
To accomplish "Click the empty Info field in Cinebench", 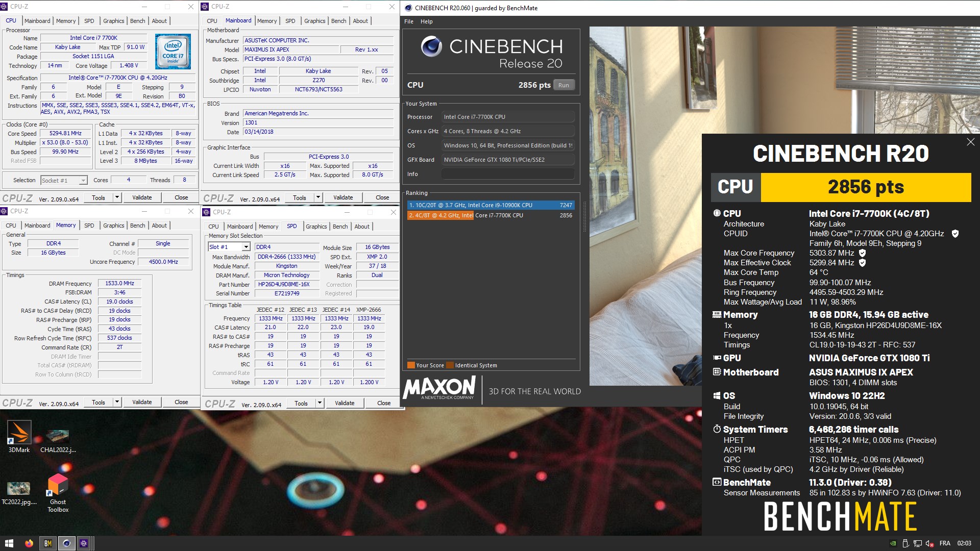I will [x=508, y=174].
